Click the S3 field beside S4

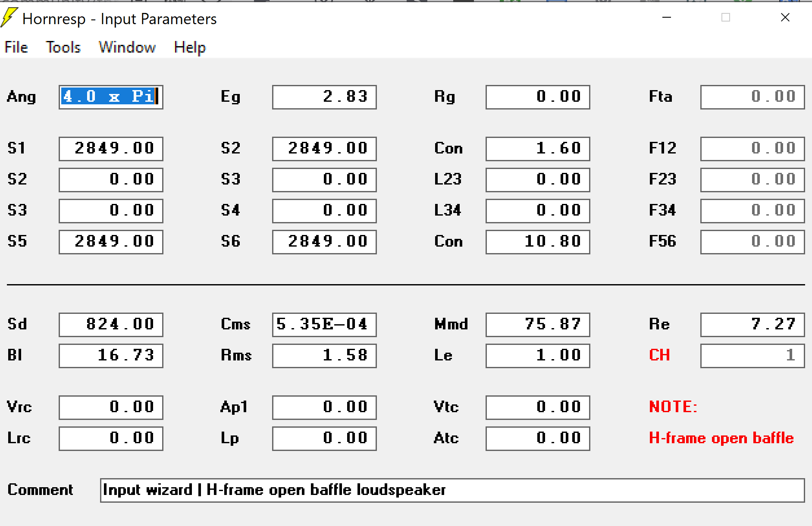[111, 211]
